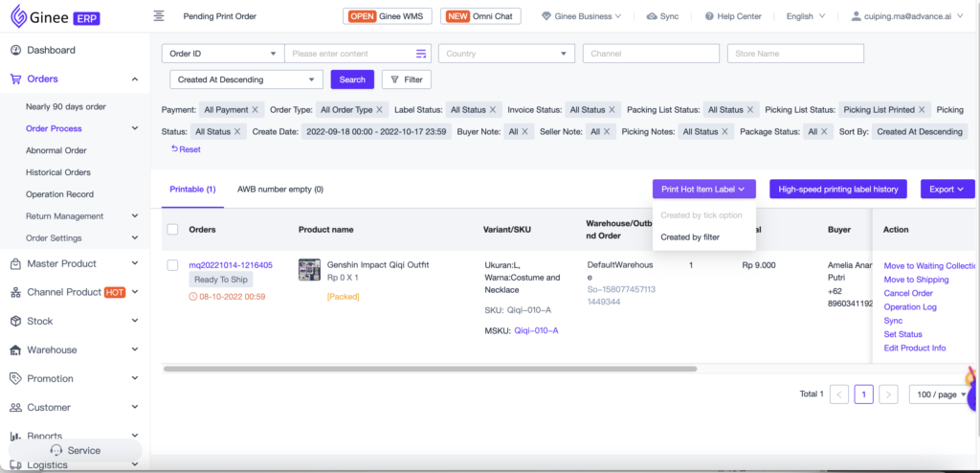980x473 pixels.
Task: Open the 100 / page size selector
Action: click(940, 394)
